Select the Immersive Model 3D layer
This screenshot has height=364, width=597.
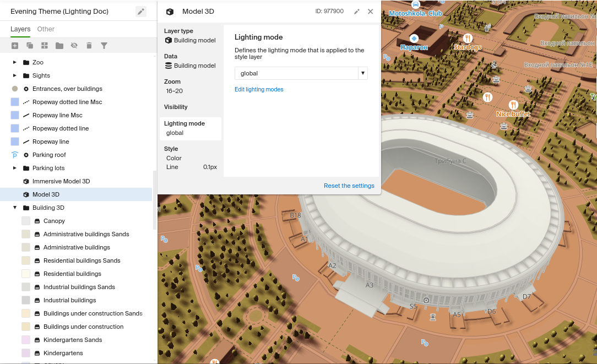(x=61, y=181)
